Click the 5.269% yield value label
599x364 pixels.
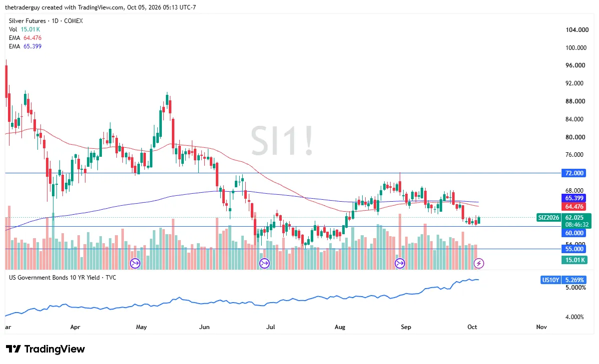click(x=574, y=280)
